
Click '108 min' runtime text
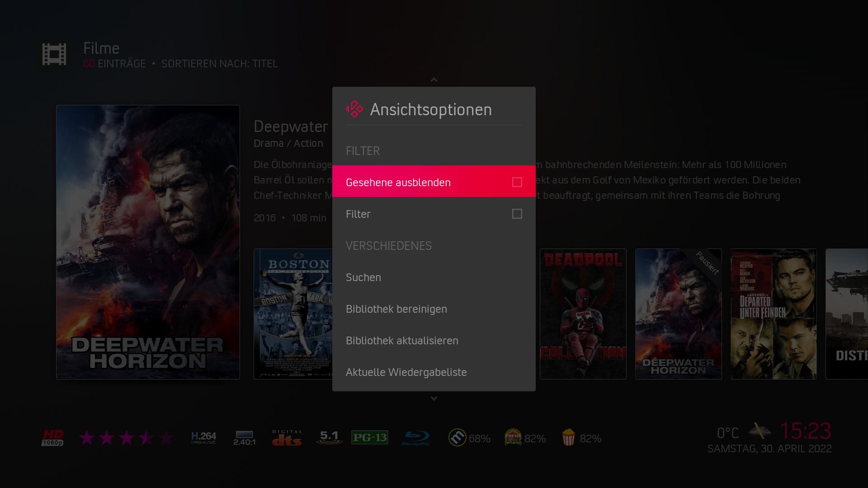click(x=309, y=218)
